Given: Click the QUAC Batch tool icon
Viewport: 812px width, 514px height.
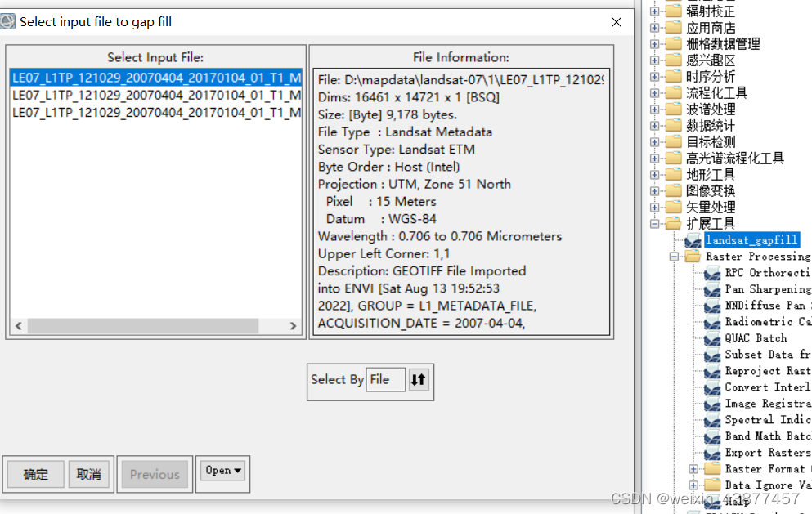Looking at the screenshot, I should tap(712, 338).
